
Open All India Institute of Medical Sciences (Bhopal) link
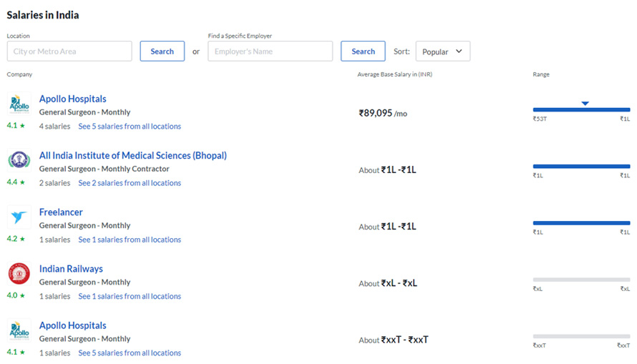click(133, 155)
